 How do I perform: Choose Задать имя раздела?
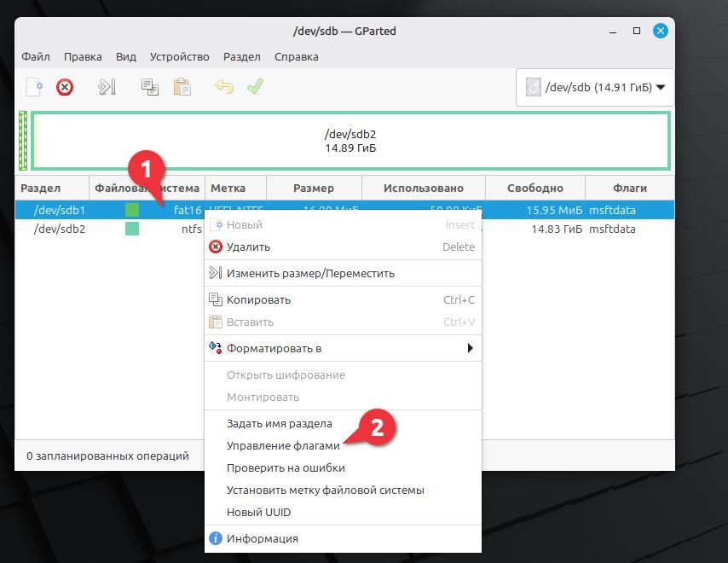point(343,423)
